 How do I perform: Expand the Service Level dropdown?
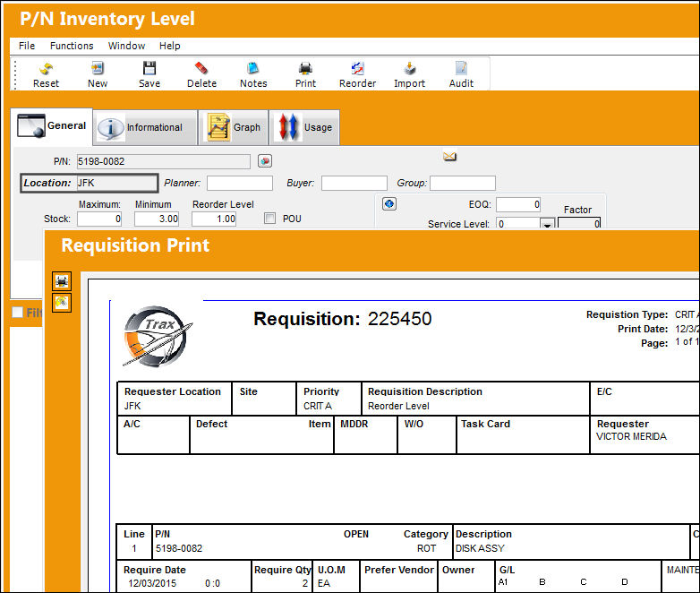coord(547,223)
